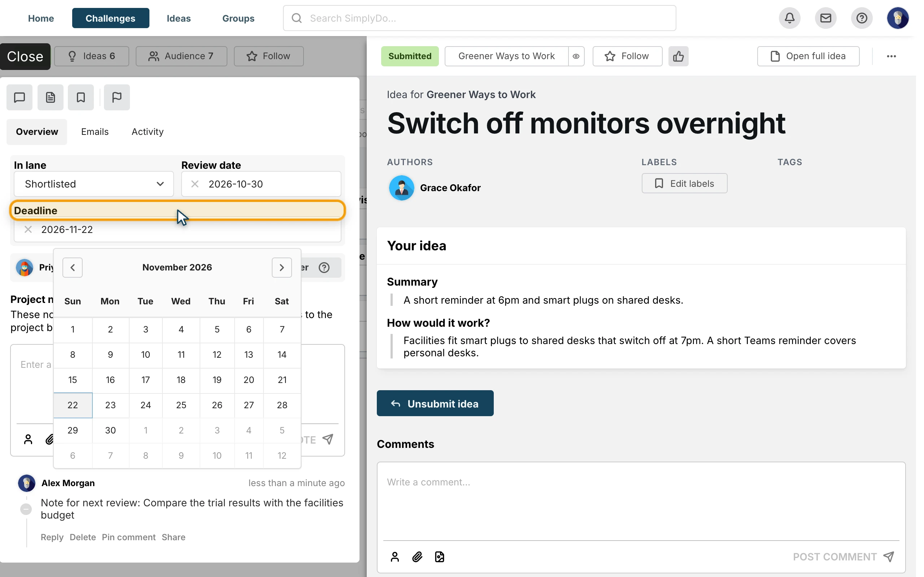924x577 pixels.
Task: Click the Unsubmit idea button
Action: (435, 404)
